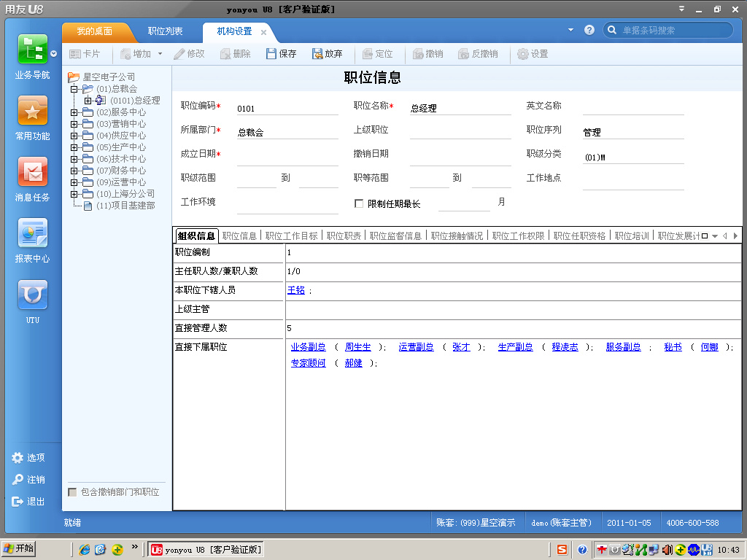Select (11)项目基建部 in tree
This screenshot has width=747, height=560.
125,206
